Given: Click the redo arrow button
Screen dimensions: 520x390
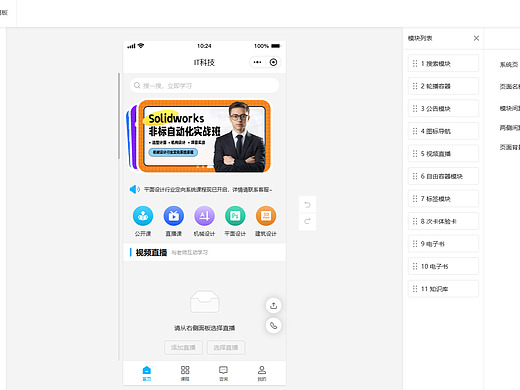Looking at the screenshot, I should coord(307,221).
